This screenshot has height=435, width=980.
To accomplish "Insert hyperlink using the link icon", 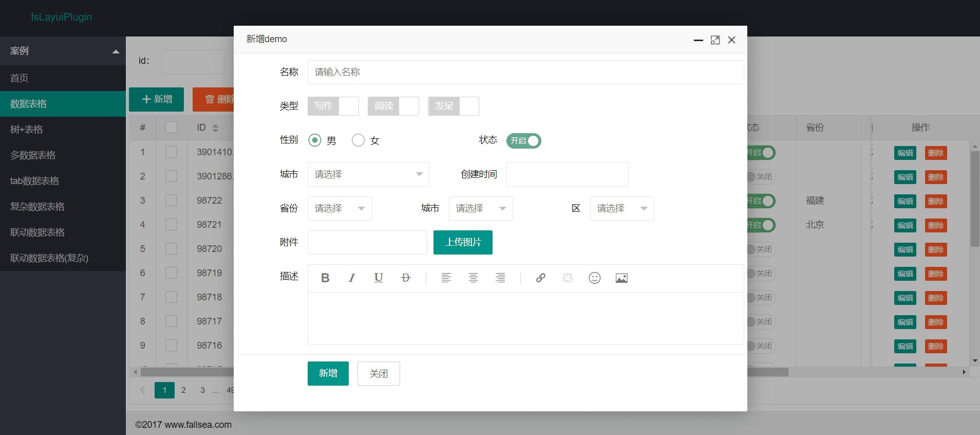I will (x=540, y=278).
